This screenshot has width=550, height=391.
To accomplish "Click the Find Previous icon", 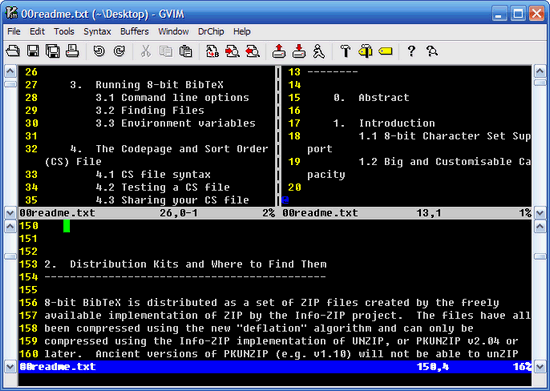I will tap(253, 52).
